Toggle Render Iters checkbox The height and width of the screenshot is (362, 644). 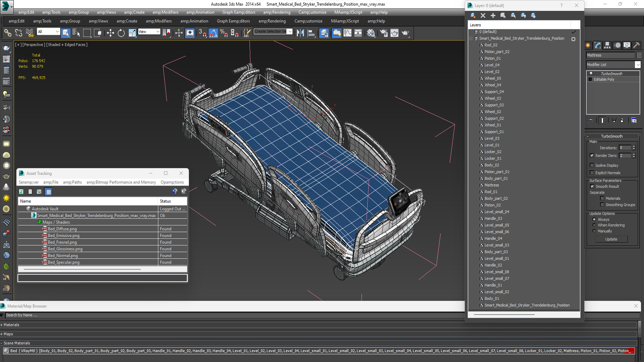(x=592, y=156)
